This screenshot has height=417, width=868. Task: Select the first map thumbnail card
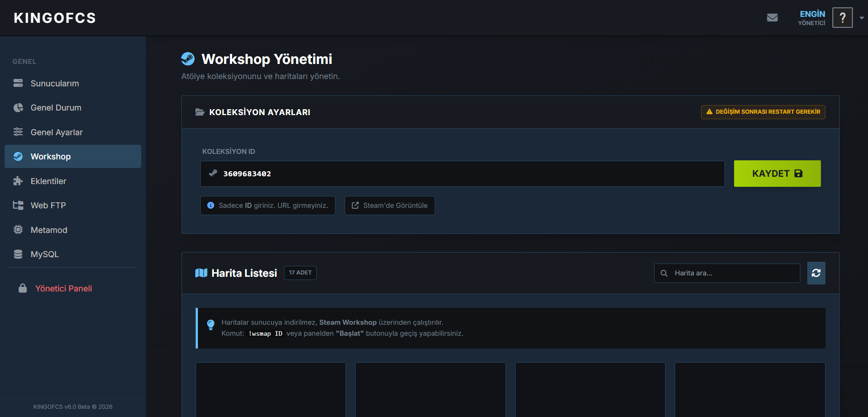click(x=271, y=390)
